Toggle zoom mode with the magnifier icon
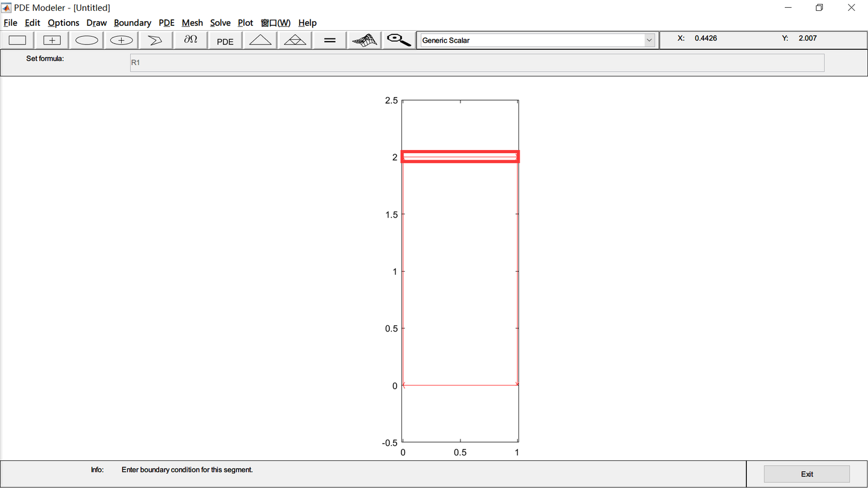 [x=398, y=39]
